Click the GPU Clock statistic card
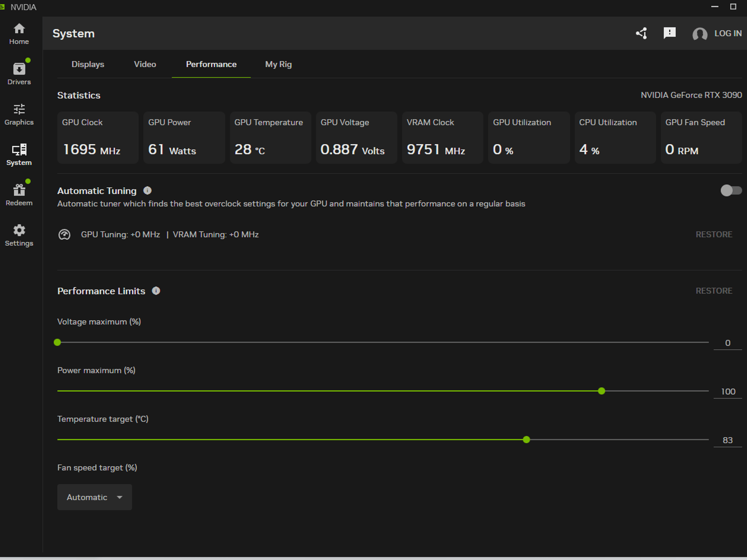This screenshot has width=747, height=560. pyautogui.click(x=98, y=137)
